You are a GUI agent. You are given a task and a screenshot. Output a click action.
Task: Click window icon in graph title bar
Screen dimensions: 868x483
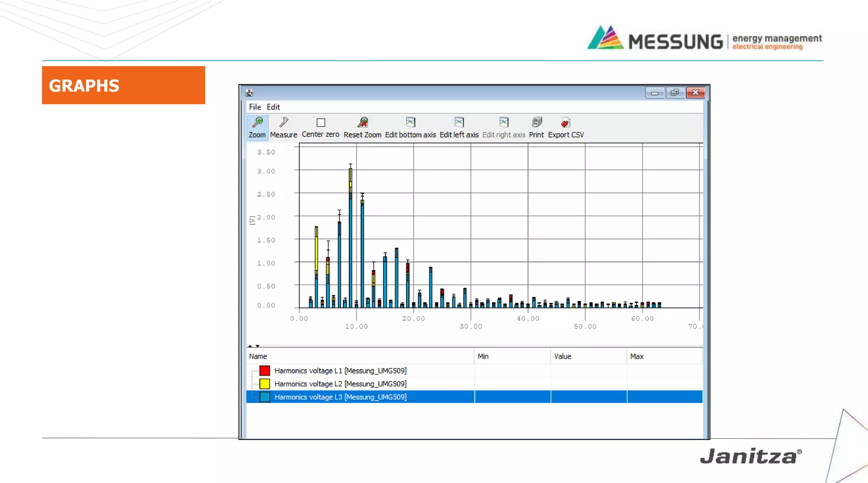point(249,93)
